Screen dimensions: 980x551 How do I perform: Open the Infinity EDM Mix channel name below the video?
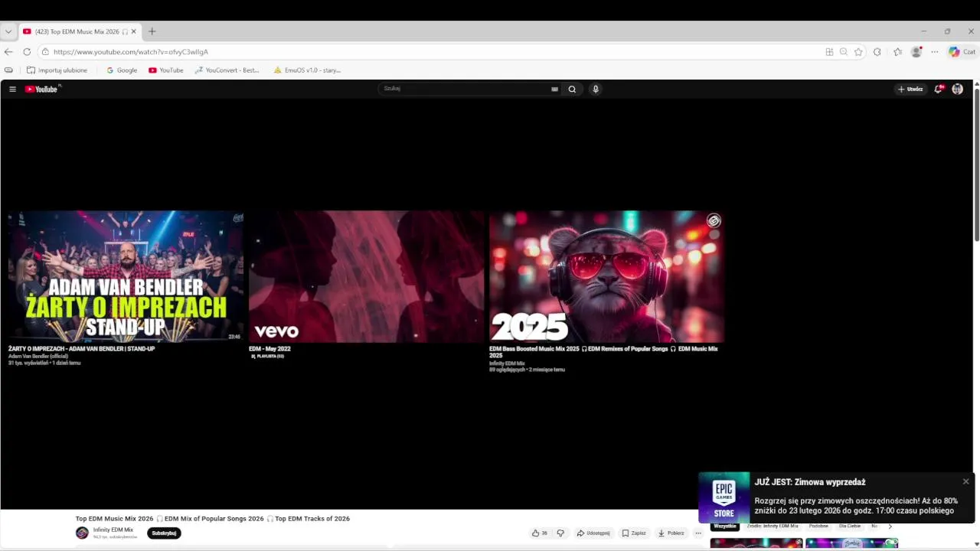pyautogui.click(x=113, y=530)
